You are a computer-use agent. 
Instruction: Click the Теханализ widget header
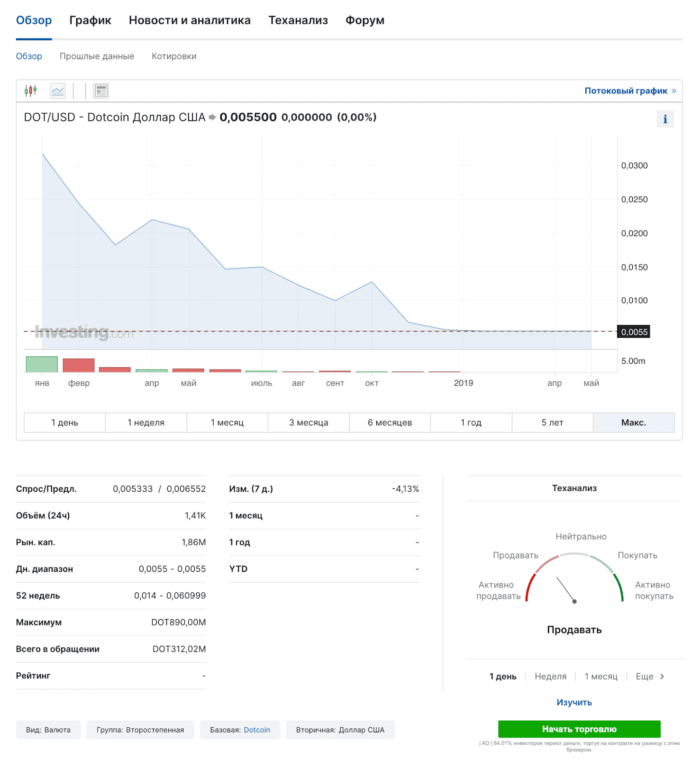coord(574,488)
